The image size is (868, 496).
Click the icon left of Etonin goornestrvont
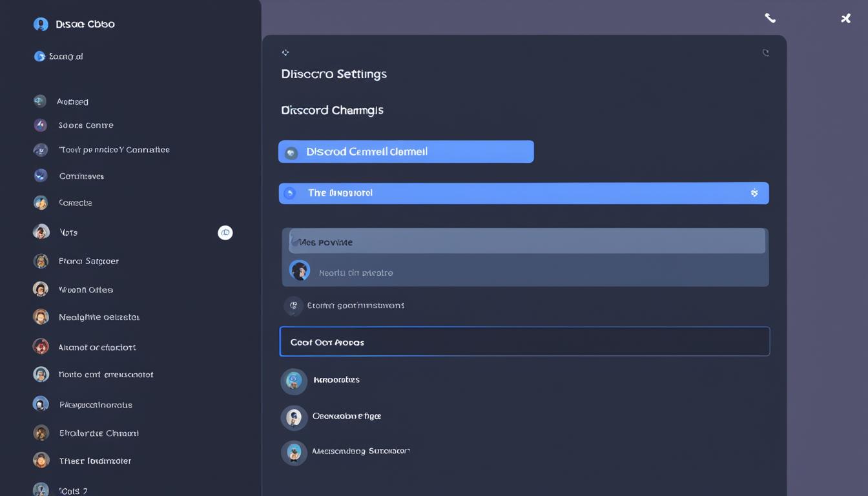point(293,305)
